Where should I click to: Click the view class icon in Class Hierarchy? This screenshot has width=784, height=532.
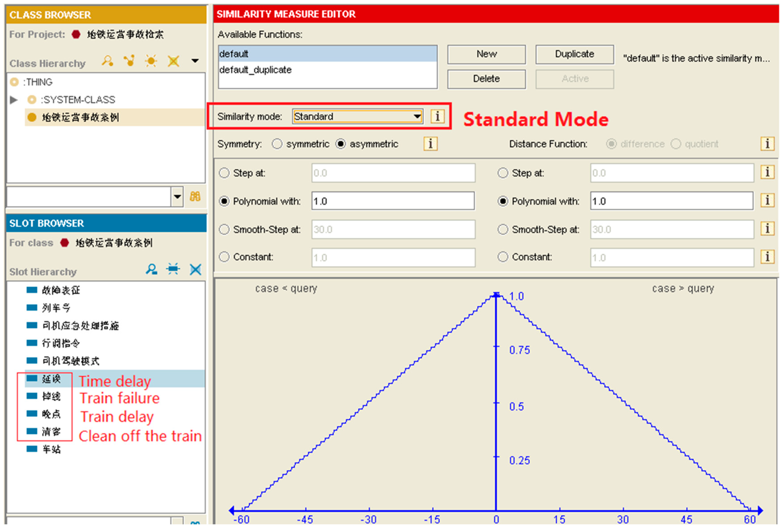[107, 61]
